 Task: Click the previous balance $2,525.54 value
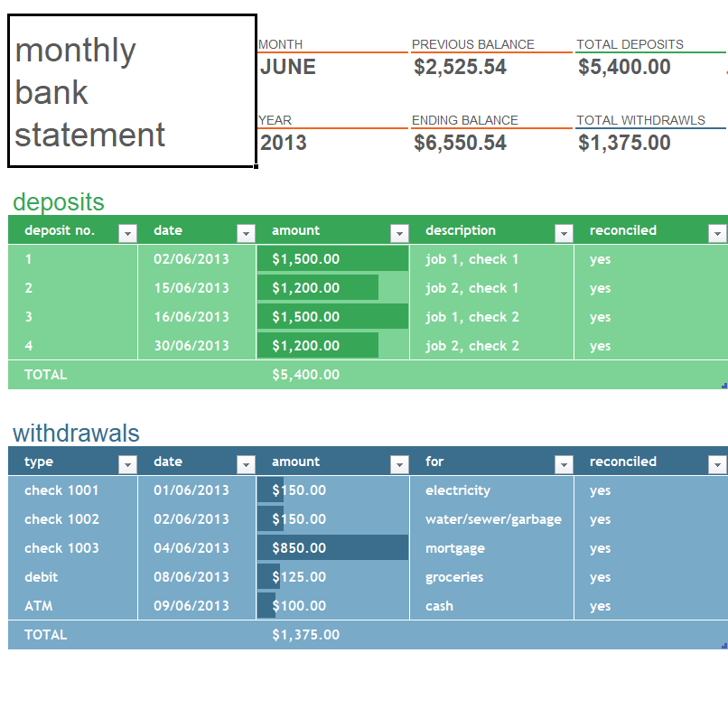click(x=460, y=67)
